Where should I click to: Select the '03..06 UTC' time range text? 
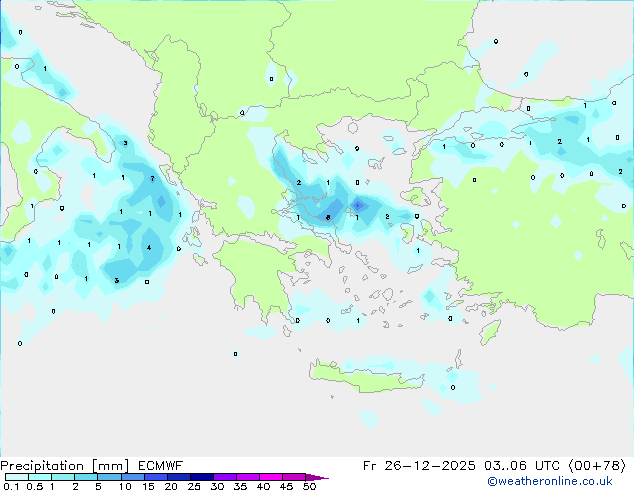pos(522,466)
